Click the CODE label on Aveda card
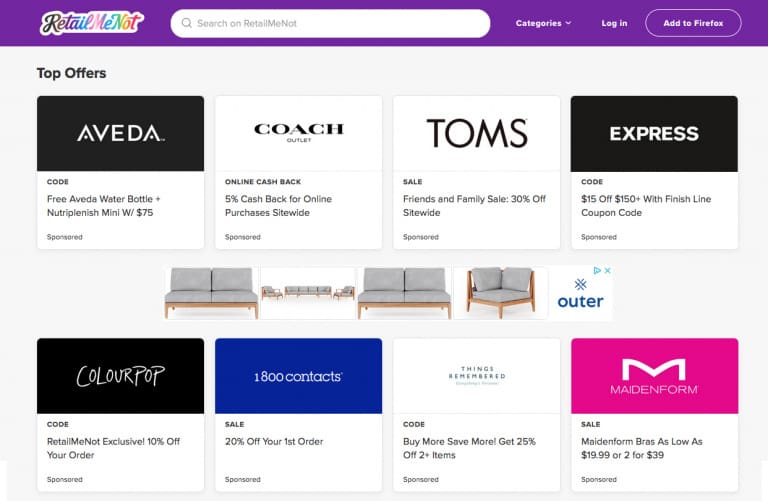The image size is (768, 501). [58, 182]
